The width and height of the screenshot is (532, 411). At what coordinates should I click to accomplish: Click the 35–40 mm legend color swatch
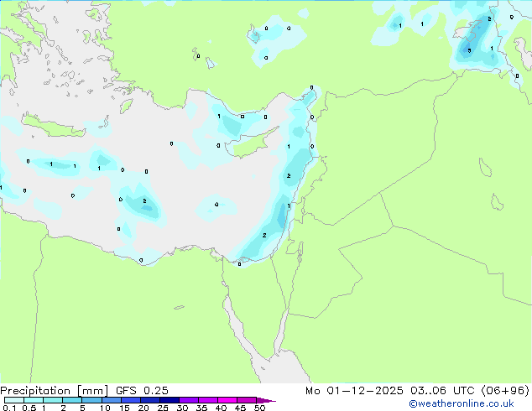(x=207, y=400)
